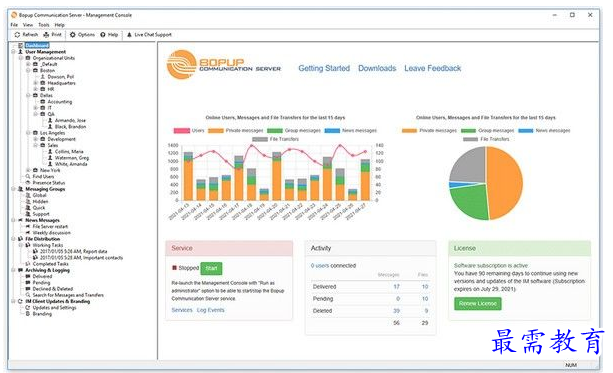Open the Log Events link

point(210,310)
